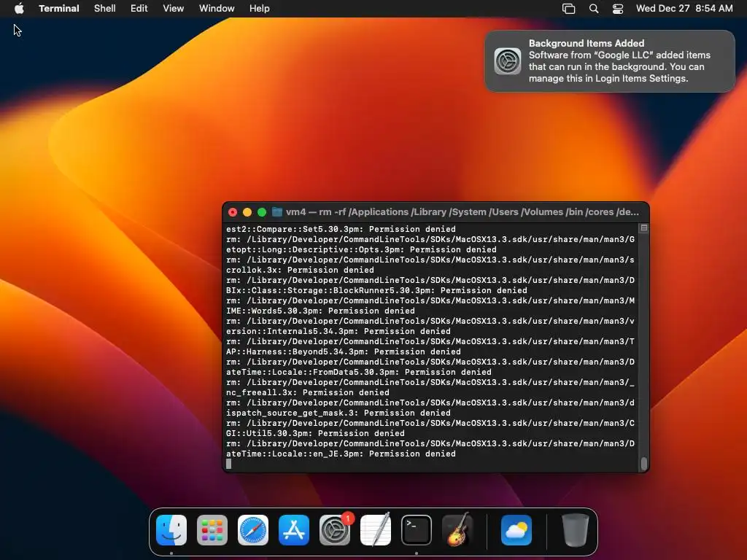Click the scroll-to-top marker icon in Terminal
Screen dimensions: 747x560
point(644,228)
